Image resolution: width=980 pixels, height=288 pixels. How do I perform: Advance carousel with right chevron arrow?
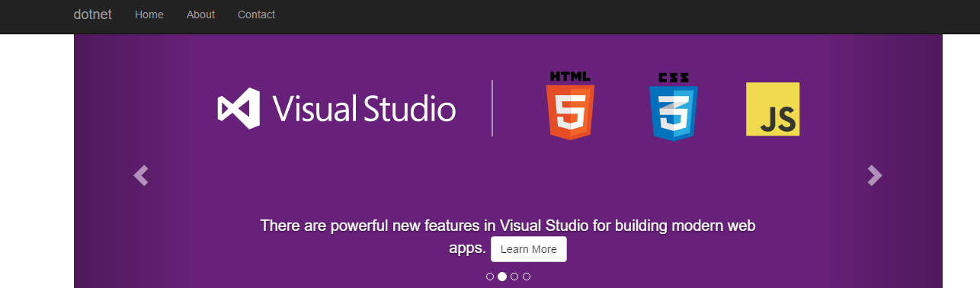click(875, 175)
